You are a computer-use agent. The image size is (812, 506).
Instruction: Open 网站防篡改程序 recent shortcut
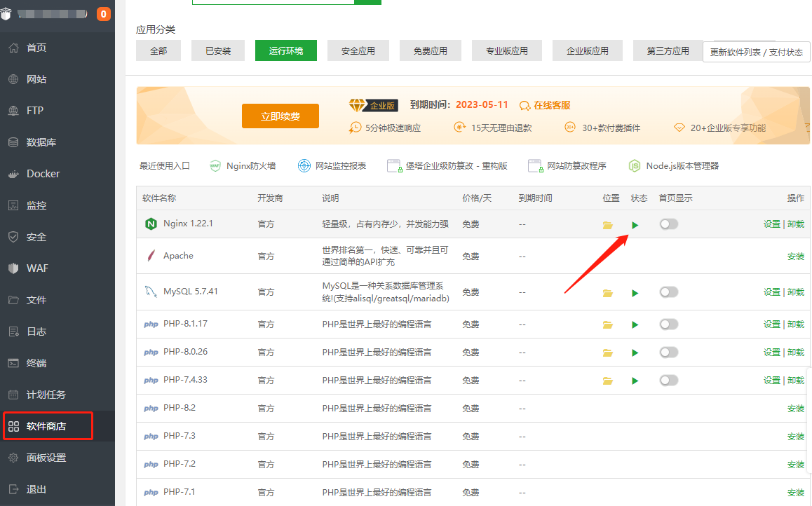pyautogui.click(x=567, y=166)
